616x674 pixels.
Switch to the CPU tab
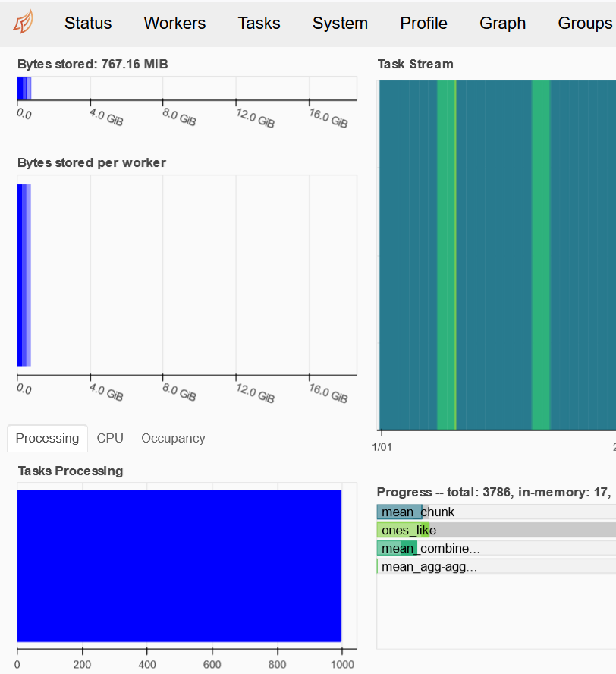pyautogui.click(x=110, y=438)
